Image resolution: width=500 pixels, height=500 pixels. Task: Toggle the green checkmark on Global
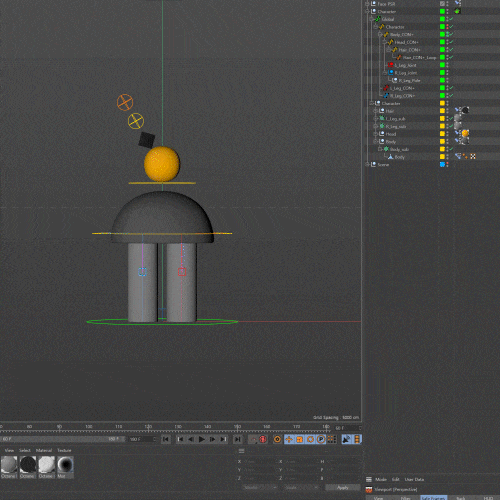tap(451, 19)
